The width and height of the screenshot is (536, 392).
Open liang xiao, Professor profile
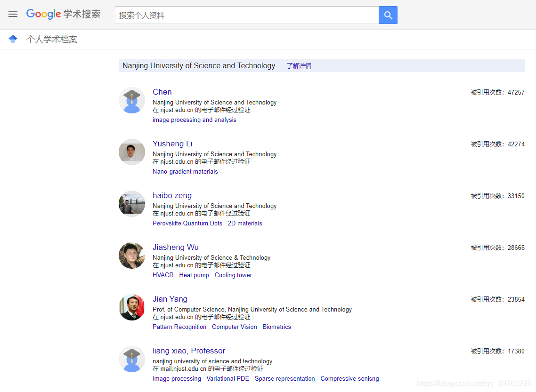click(189, 351)
